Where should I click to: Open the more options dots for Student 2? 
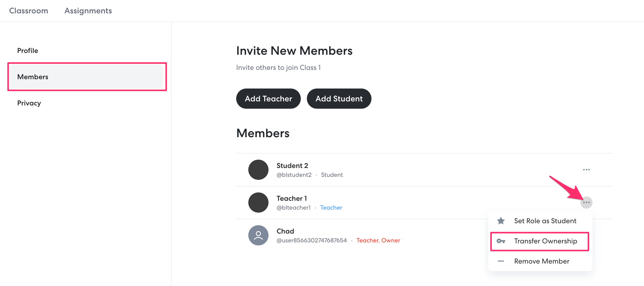point(586,170)
